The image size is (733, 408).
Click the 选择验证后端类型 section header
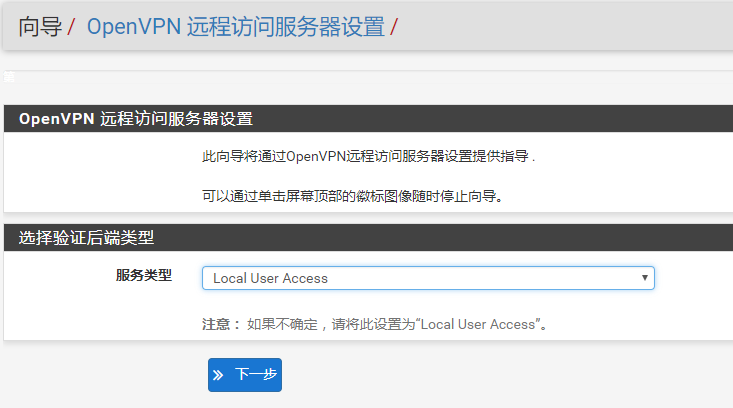[368, 237]
